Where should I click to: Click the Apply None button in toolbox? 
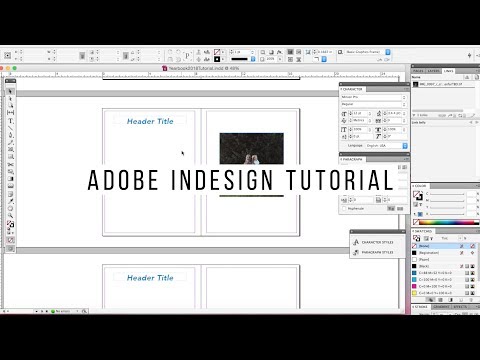(10, 240)
